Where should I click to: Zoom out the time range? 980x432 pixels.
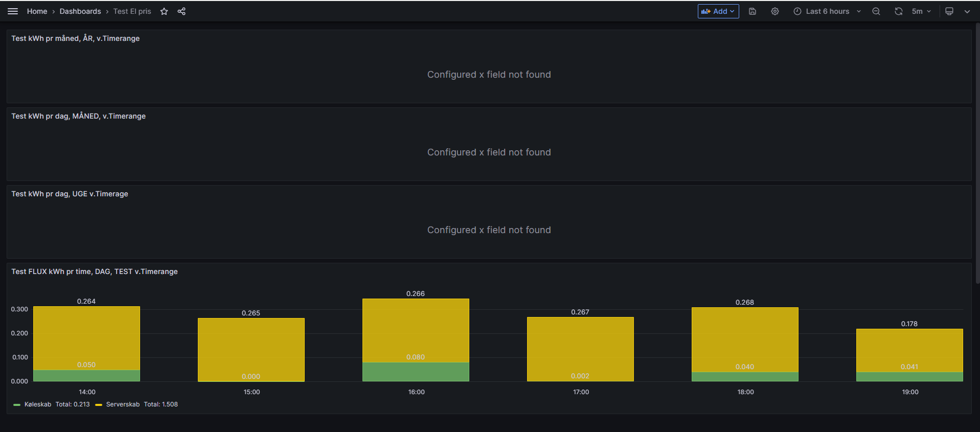876,11
